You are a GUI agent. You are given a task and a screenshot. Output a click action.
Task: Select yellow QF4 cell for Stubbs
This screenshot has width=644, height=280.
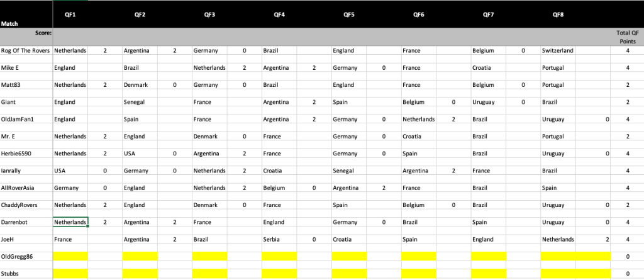(x=279, y=274)
